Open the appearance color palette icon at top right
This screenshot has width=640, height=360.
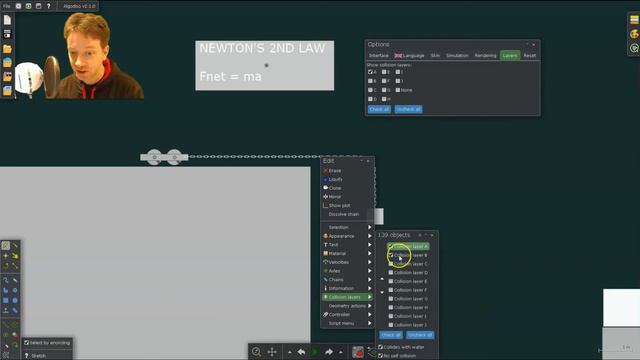point(634,34)
